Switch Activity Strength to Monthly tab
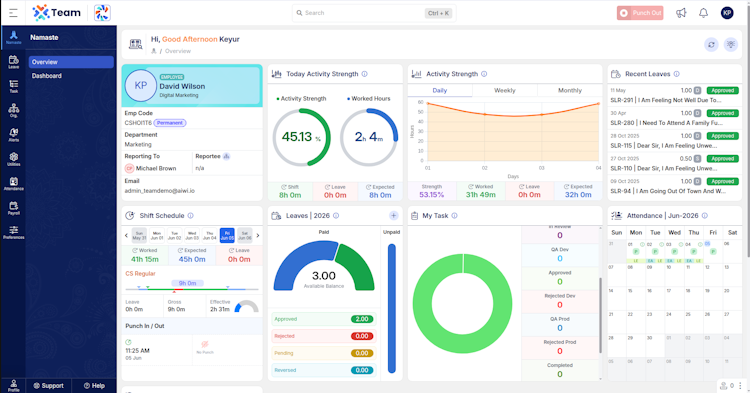Viewport: 750px width, 393px height. coord(570,90)
